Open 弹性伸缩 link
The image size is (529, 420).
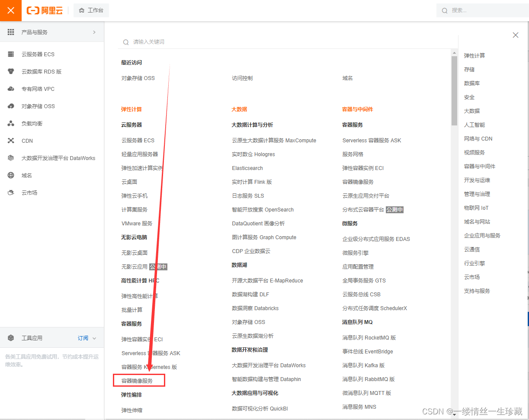pyautogui.click(x=132, y=410)
